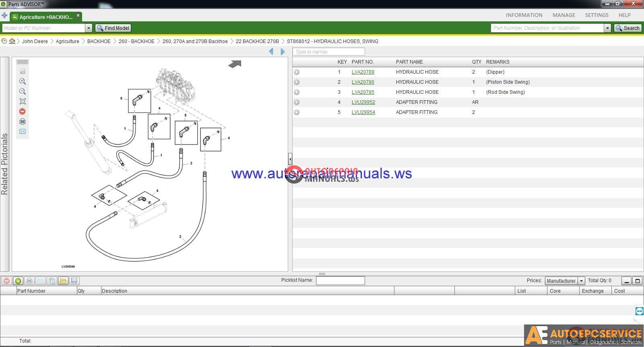644x347 pixels.
Task: Save the picklist with floppy icon
Action: [x=74, y=281]
